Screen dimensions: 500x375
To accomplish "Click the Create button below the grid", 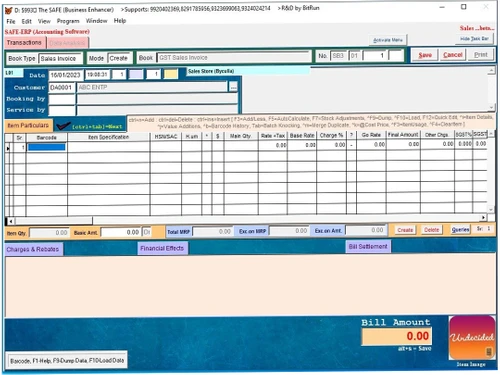I will pos(405,230).
